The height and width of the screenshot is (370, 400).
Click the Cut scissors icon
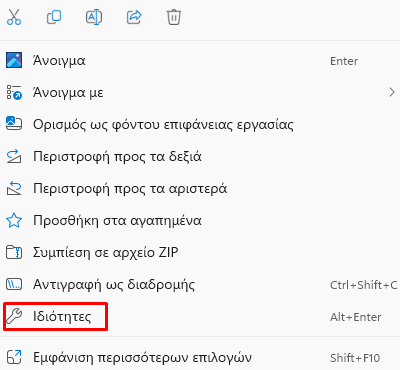[x=14, y=17]
